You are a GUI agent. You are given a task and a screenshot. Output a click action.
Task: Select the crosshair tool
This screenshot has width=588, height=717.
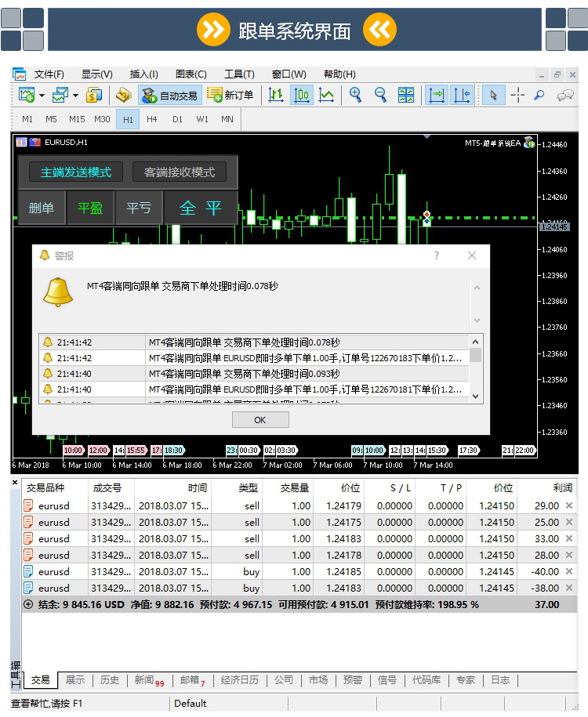(517, 95)
